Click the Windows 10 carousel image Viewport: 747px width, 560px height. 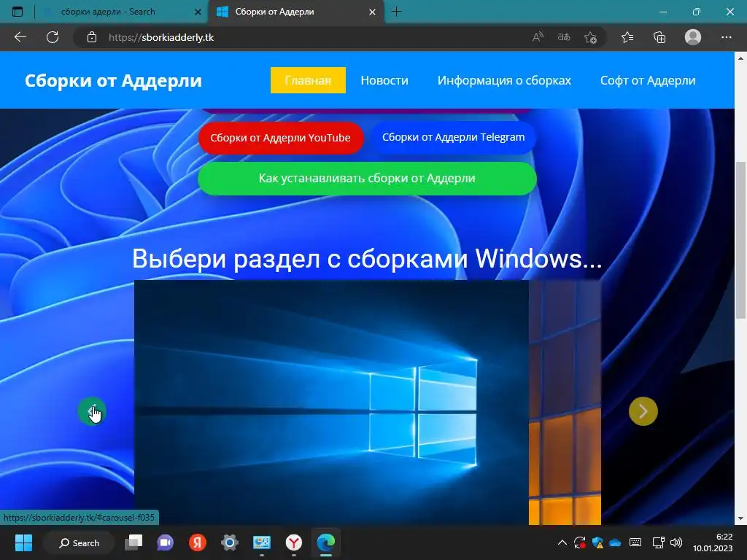pyautogui.click(x=332, y=402)
